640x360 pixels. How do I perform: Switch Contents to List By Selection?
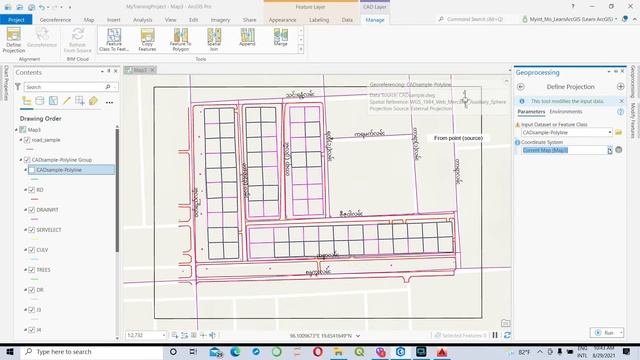click(x=53, y=101)
